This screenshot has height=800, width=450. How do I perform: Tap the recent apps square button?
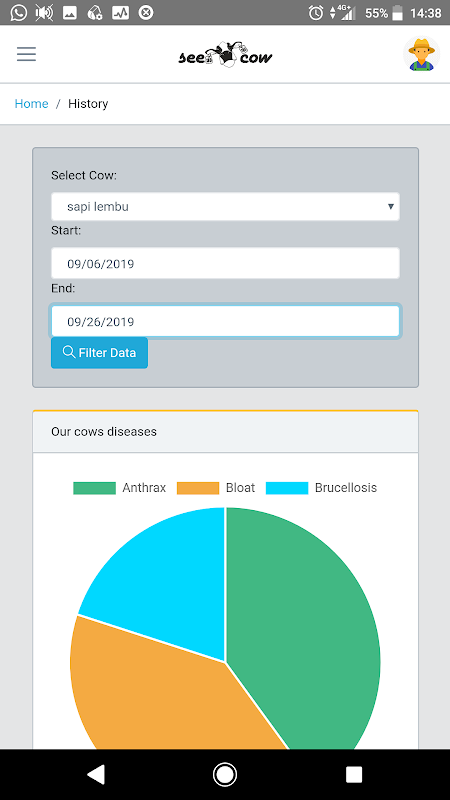[354, 774]
